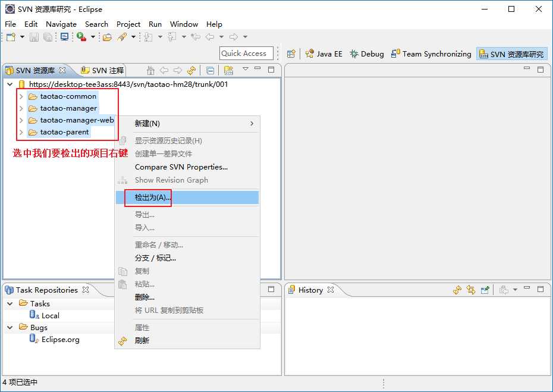The width and height of the screenshot is (553, 392).
Task: Select the taotao-common folder row
Action: (x=62, y=96)
